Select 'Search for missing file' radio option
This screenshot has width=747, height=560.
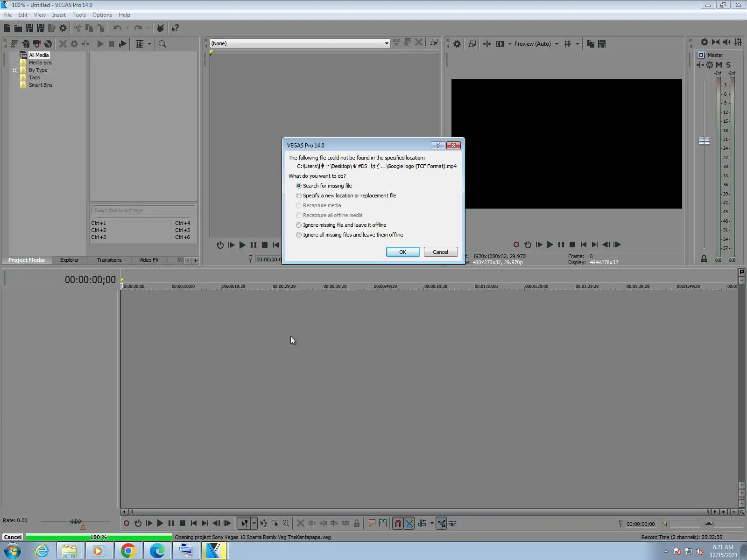324,186
